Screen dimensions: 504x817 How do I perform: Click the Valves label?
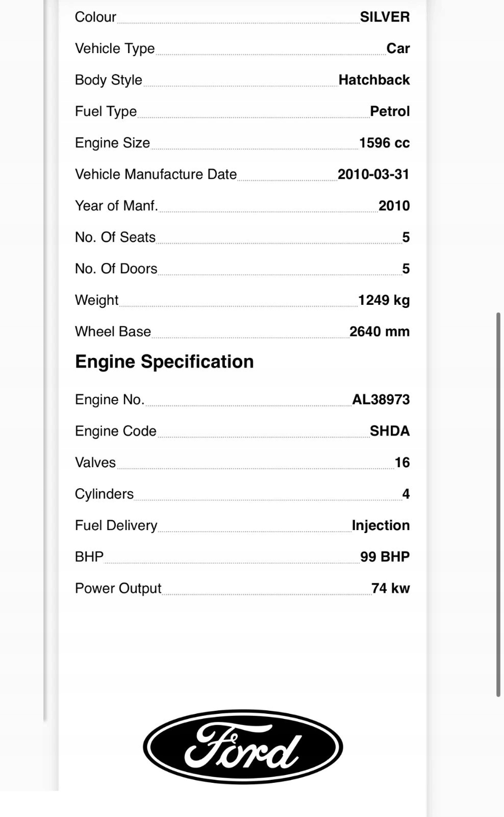click(x=95, y=463)
